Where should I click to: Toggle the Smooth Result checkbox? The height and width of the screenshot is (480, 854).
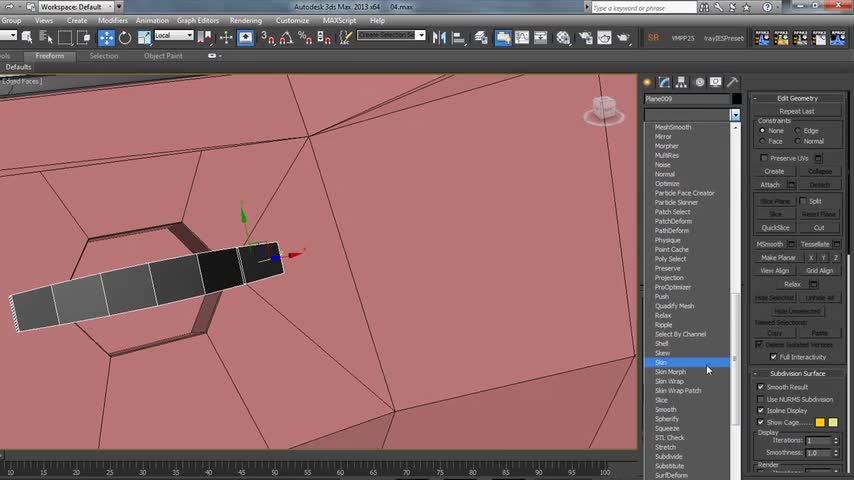761,387
